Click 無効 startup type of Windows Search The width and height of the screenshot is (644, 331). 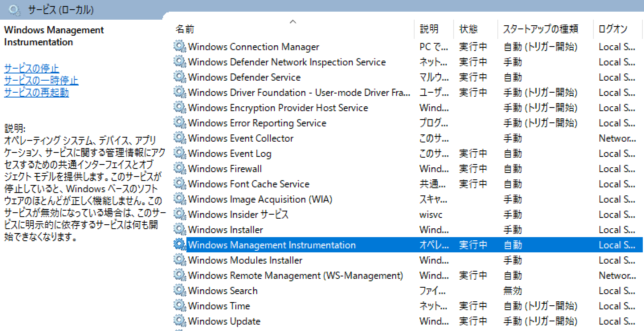coord(513,291)
